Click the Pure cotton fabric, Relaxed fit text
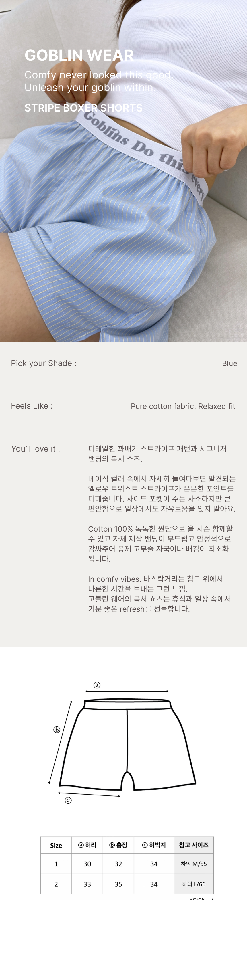 click(x=183, y=406)
